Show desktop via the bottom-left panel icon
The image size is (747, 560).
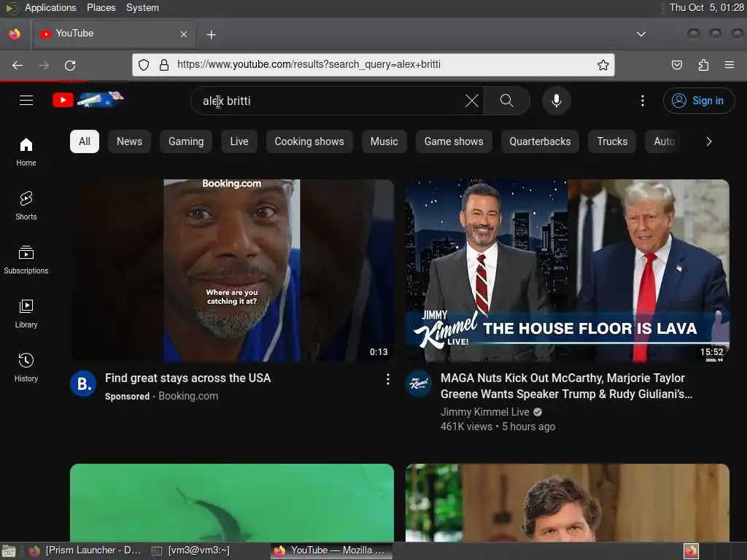click(9, 551)
